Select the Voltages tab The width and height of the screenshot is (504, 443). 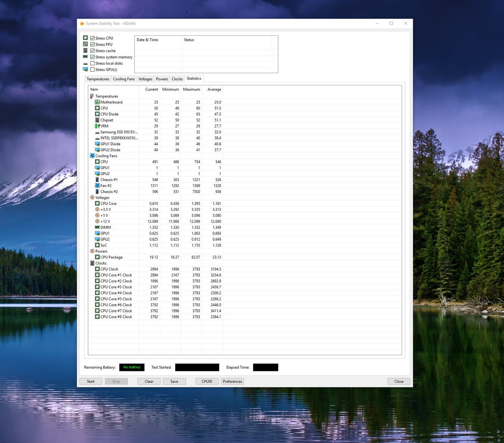click(x=145, y=79)
